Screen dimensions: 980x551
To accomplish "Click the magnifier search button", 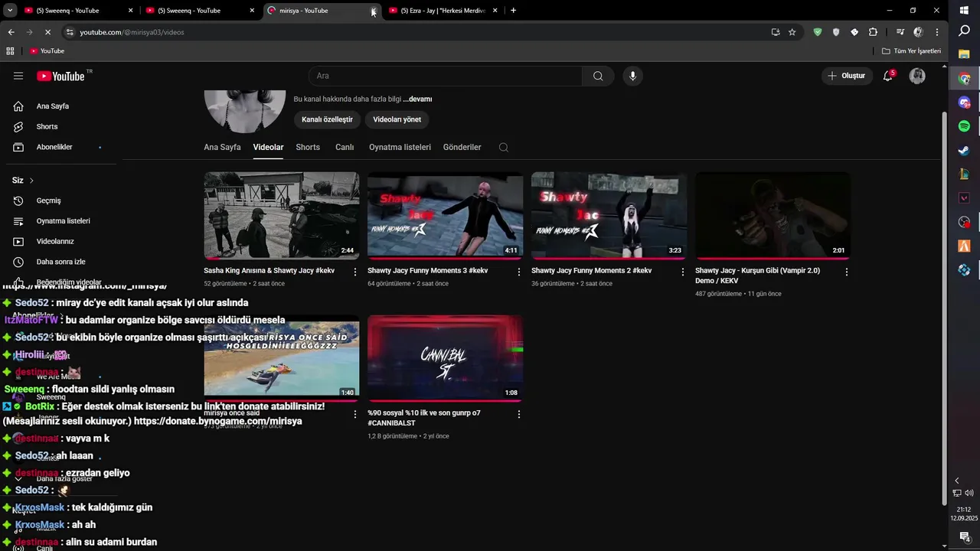I will (x=598, y=76).
